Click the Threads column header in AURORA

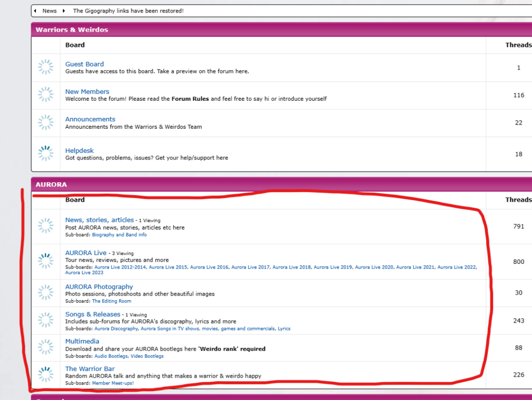pos(518,200)
